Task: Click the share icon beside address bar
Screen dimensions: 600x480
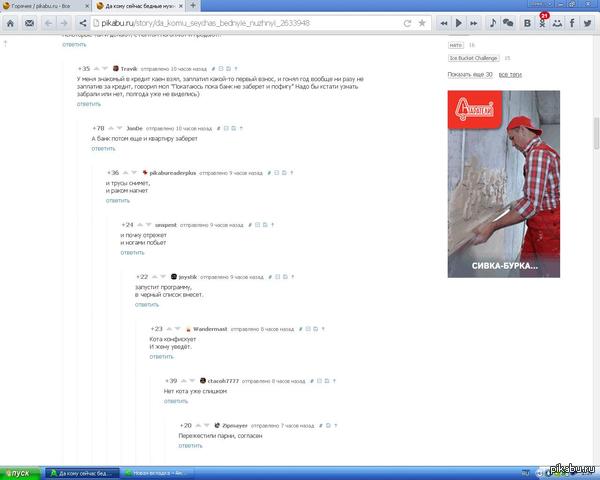Action: [83, 23]
